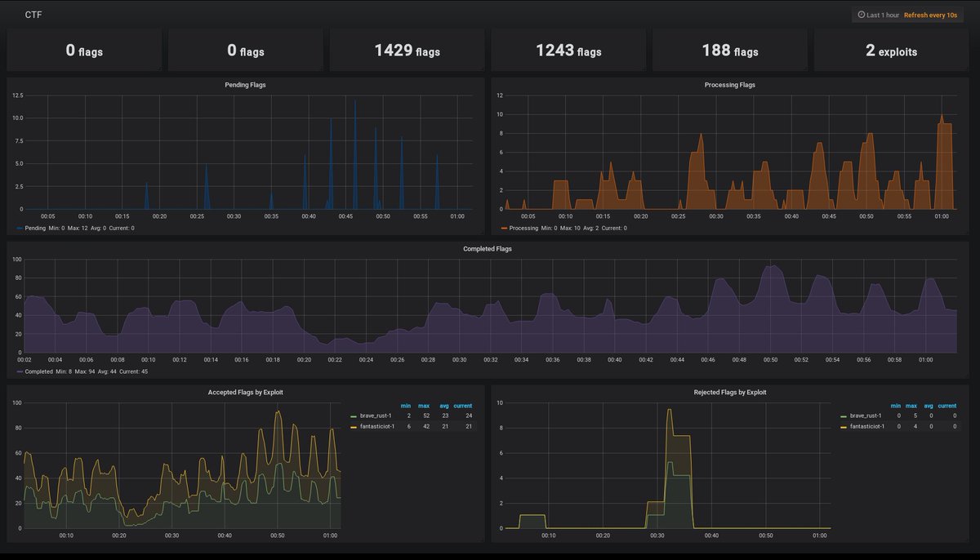Sort Accepted Flags legend by min
The image size is (980, 560).
pos(406,406)
